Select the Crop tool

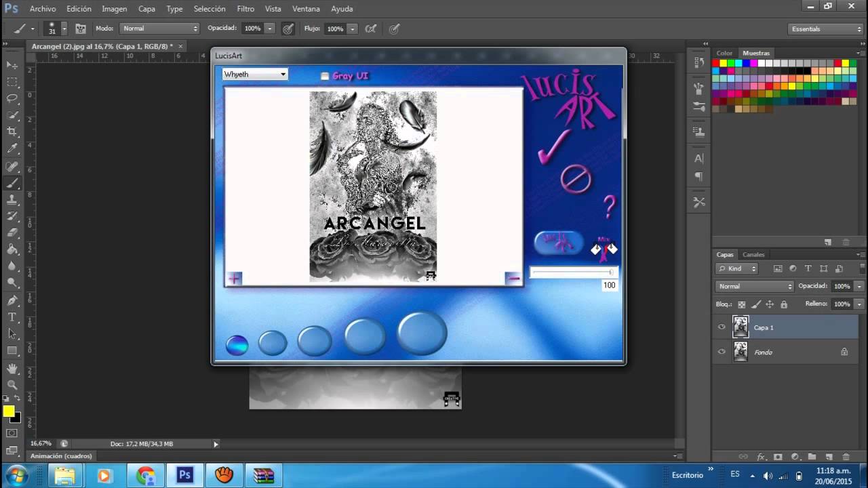click(x=12, y=132)
